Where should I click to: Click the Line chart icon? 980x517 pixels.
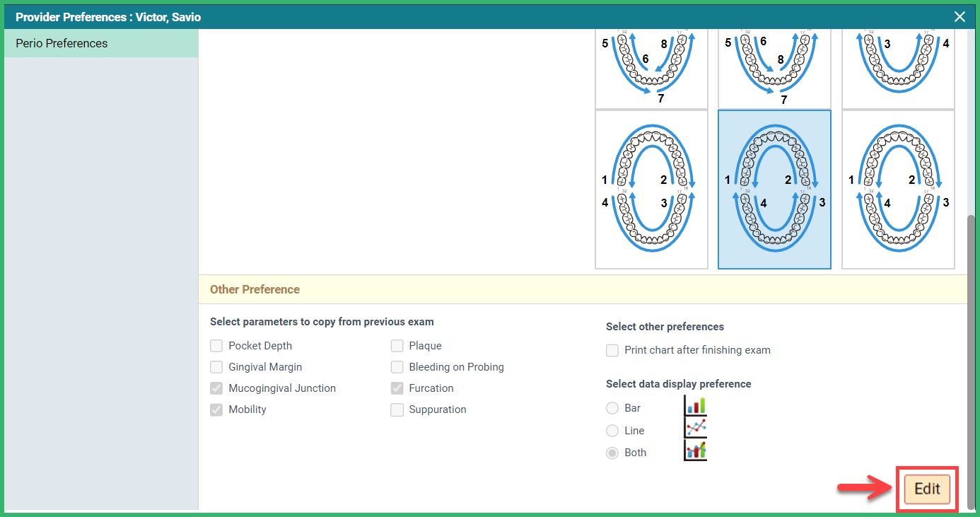(x=696, y=428)
